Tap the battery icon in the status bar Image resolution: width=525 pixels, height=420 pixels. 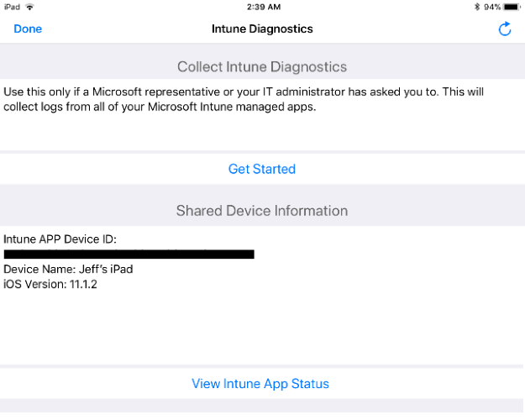(512, 7)
